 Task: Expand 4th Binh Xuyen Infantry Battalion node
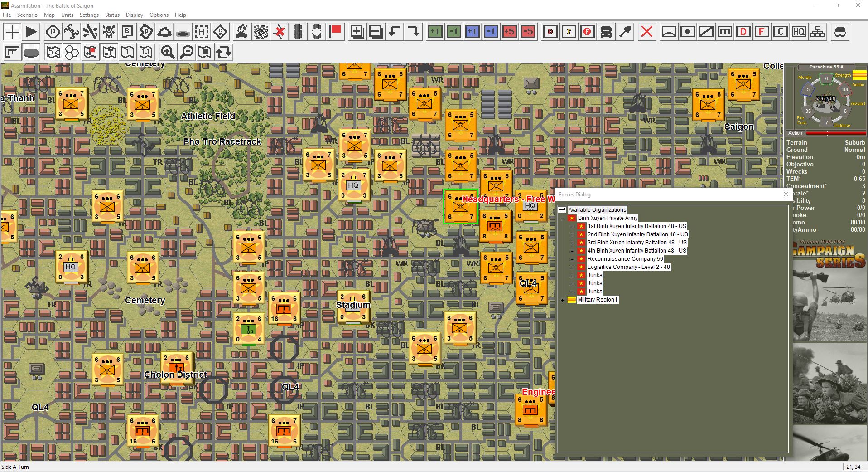pos(572,251)
